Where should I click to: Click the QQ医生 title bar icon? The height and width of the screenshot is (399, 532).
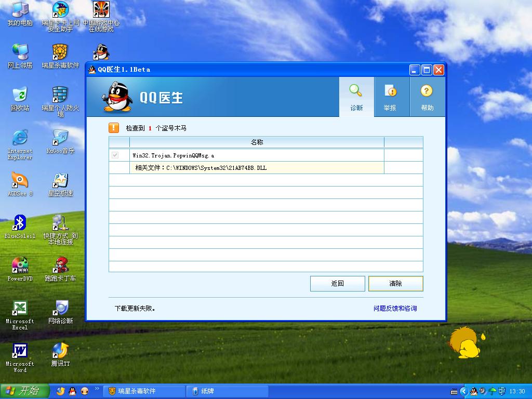(92, 70)
